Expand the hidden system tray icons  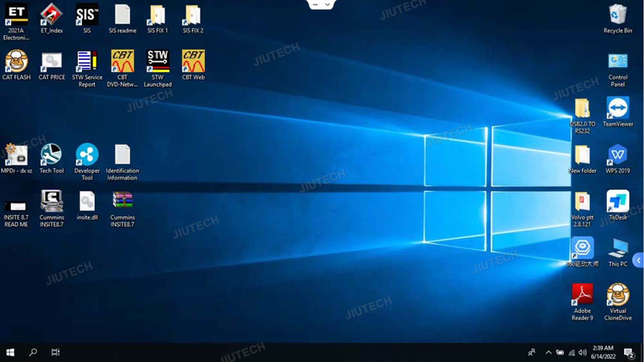tap(548, 353)
